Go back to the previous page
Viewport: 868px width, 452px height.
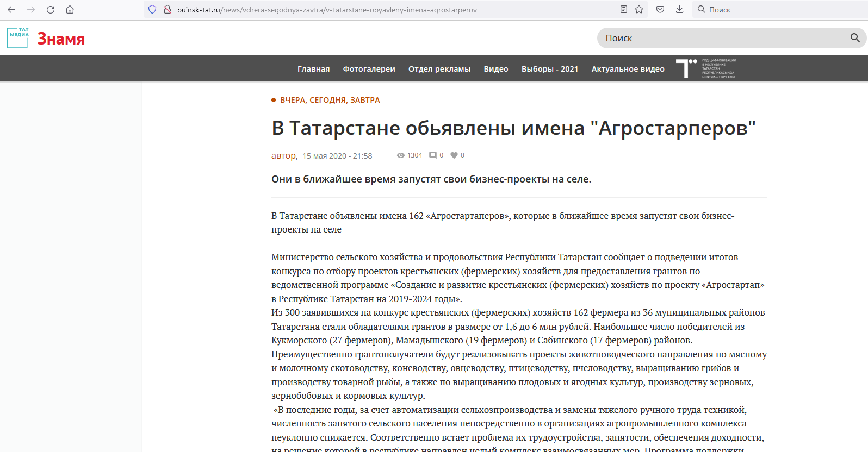click(x=11, y=10)
